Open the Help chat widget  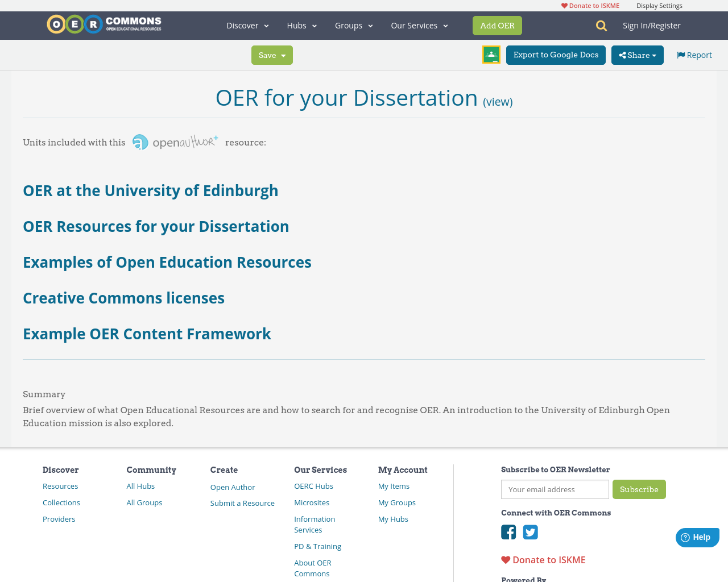coord(697,537)
